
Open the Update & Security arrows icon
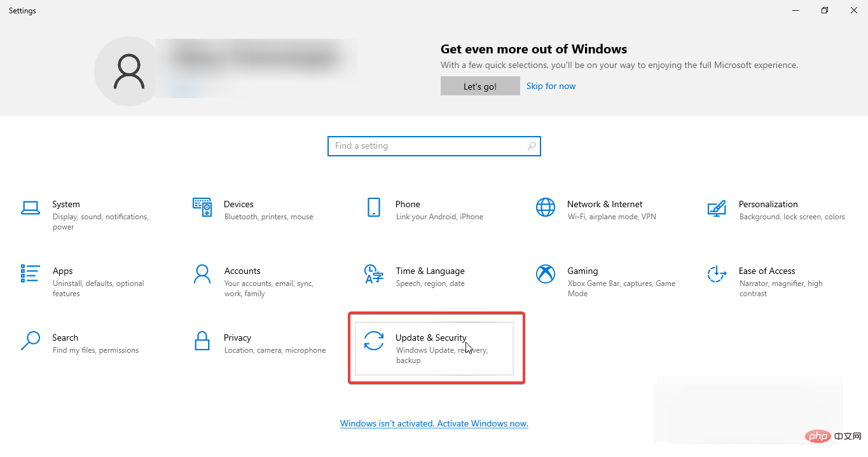tap(373, 341)
